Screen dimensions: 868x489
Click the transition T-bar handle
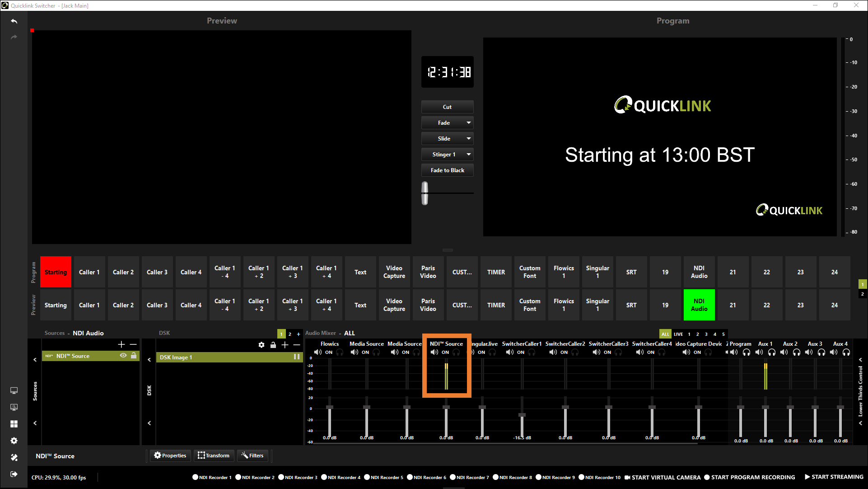pyautogui.click(x=425, y=193)
